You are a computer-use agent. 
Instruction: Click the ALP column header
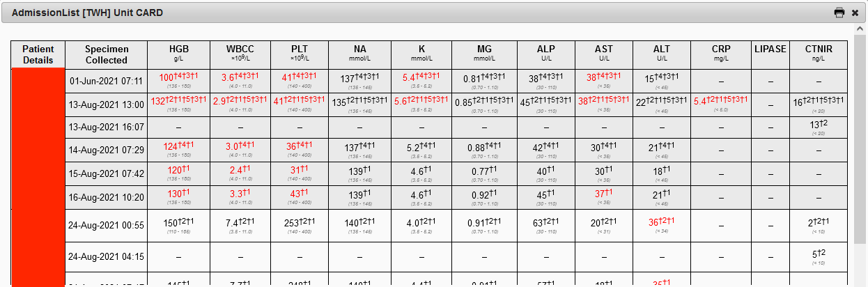click(546, 54)
